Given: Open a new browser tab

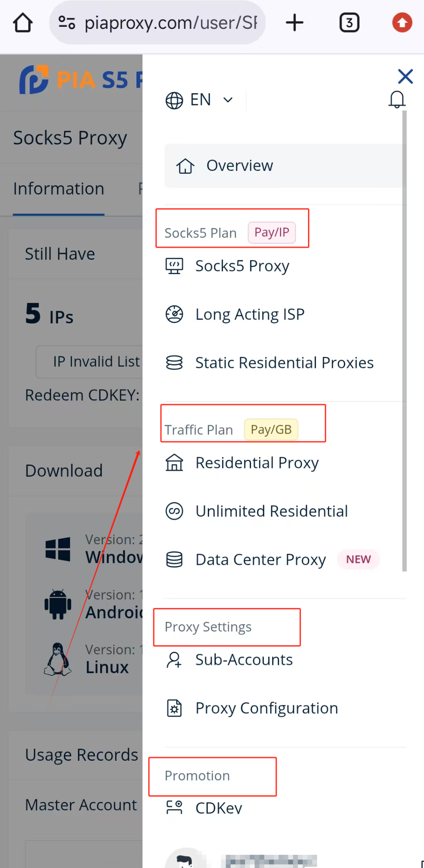Looking at the screenshot, I should (x=295, y=23).
